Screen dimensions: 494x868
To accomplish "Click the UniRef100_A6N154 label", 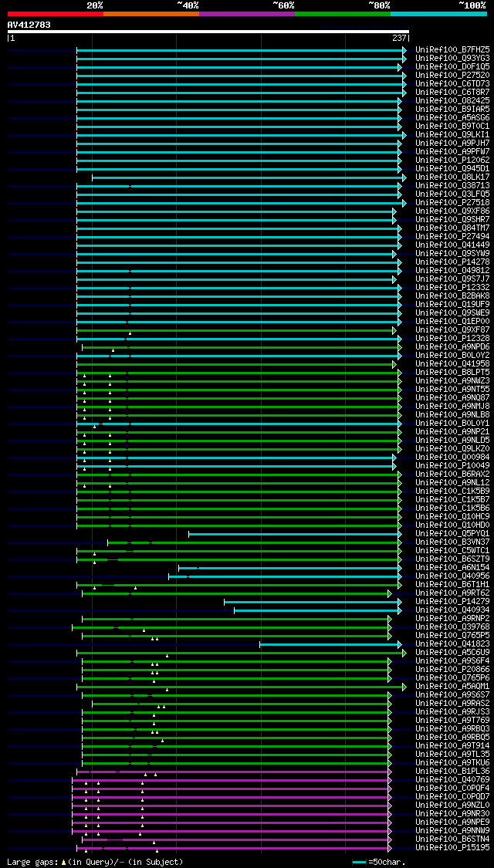I will pos(452,568).
